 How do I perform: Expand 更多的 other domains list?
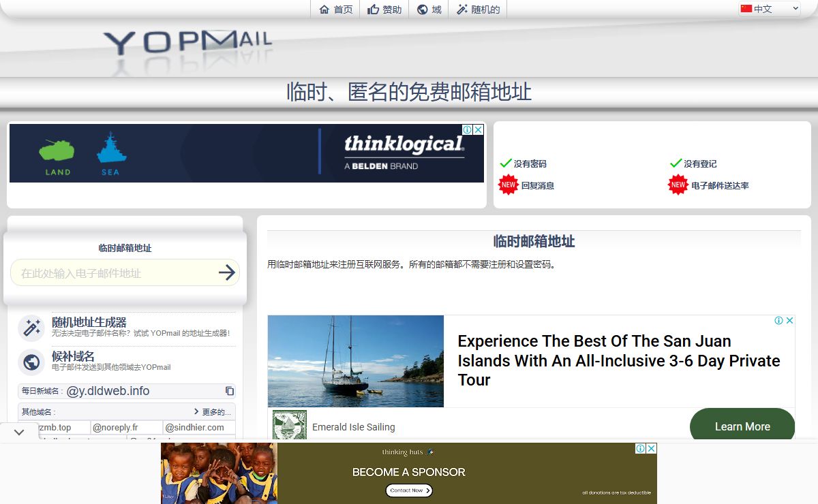point(212,412)
